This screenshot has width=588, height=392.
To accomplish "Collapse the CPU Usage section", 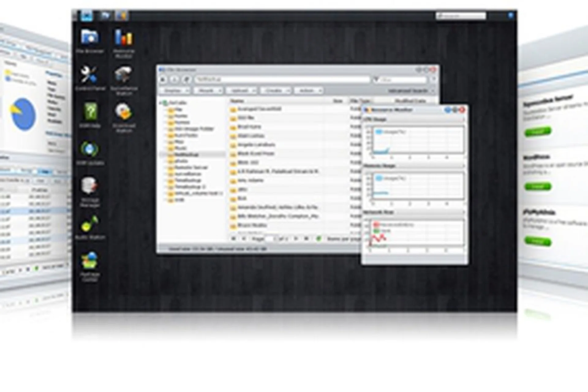I will tap(463, 119).
